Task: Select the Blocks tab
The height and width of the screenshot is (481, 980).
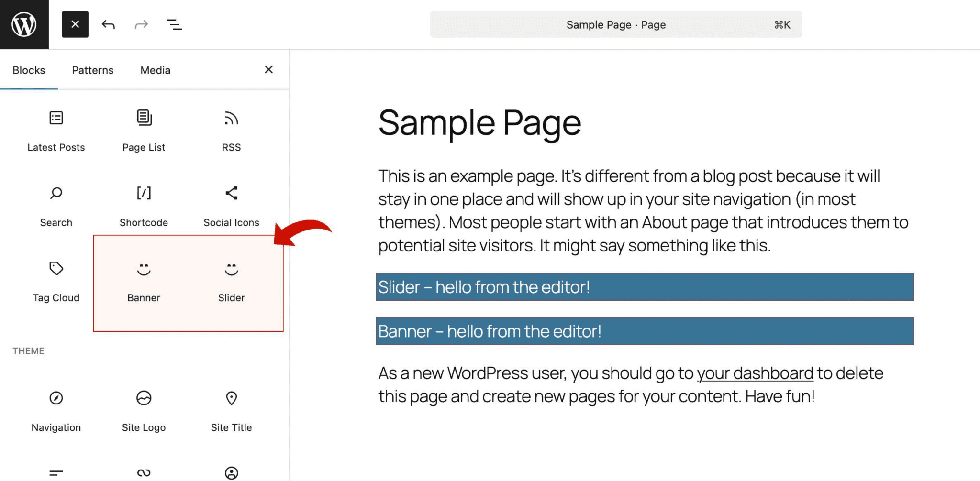Action: pyautogui.click(x=29, y=70)
